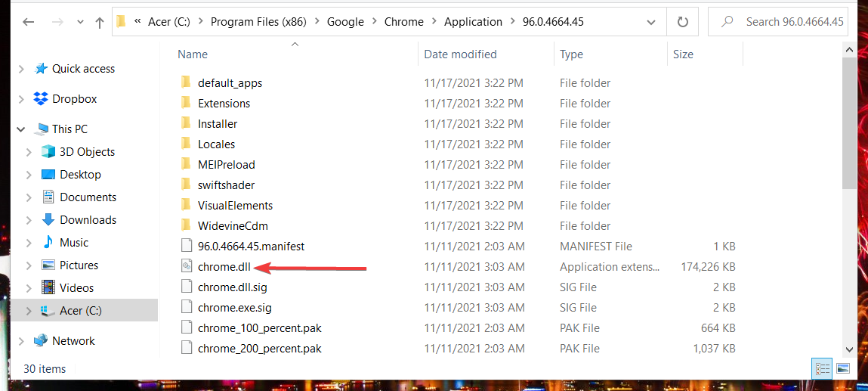The image size is (868, 391).
Task: Refresh the current folder
Action: (x=683, y=22)
